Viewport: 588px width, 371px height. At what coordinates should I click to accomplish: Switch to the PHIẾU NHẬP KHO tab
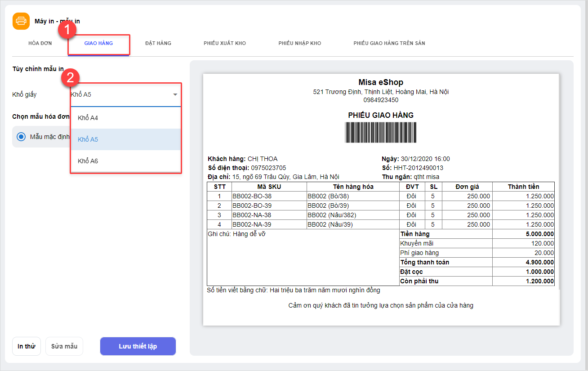pyautogui.click(x=299, y=44)
